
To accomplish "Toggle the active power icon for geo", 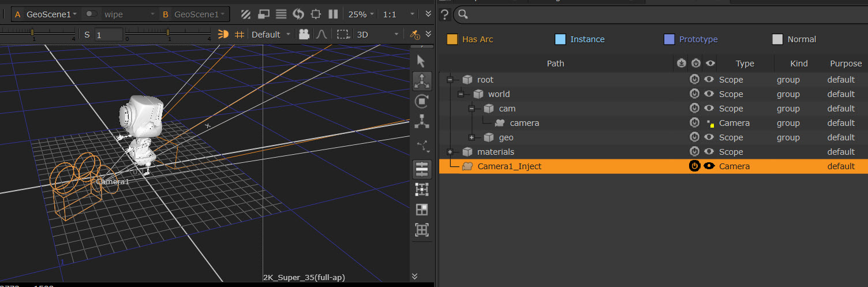I will click(694, 137).
